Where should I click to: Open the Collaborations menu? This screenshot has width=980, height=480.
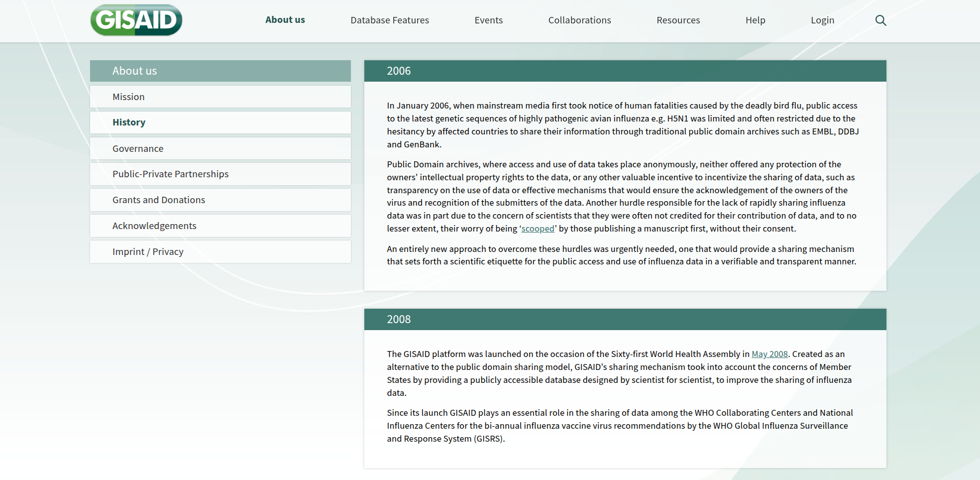pos(580,20)
